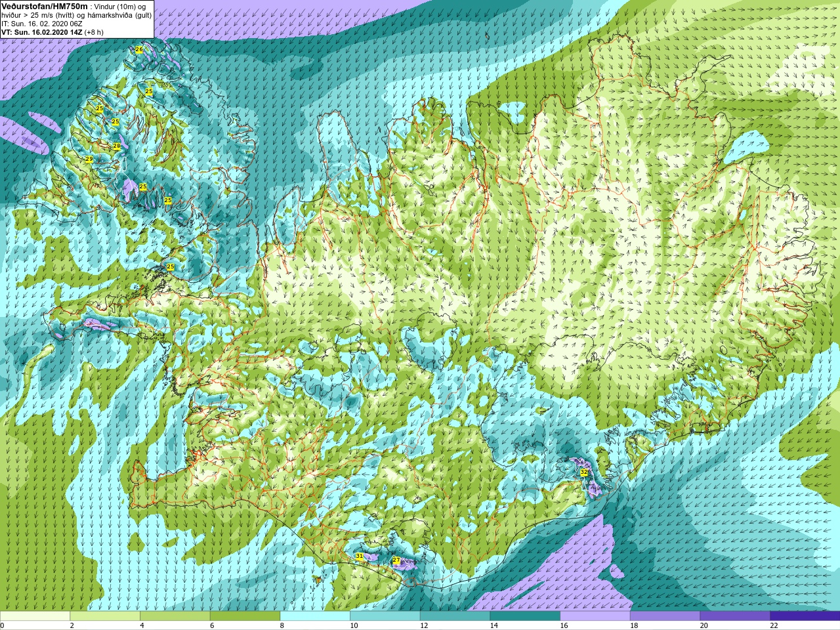This screenshot has height=630, width=840.
Task: Select the yellow gust marker labeled 27
Action: 396,560
